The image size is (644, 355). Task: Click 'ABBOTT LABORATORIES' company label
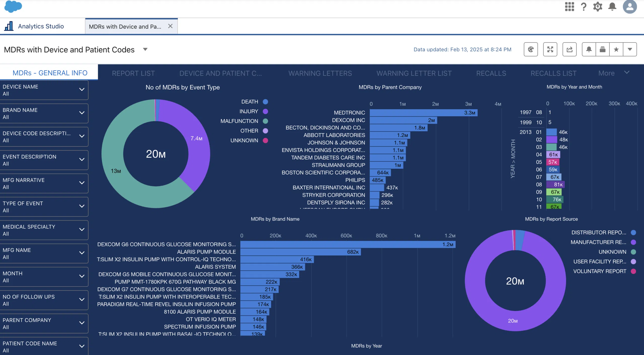[334, 135]
